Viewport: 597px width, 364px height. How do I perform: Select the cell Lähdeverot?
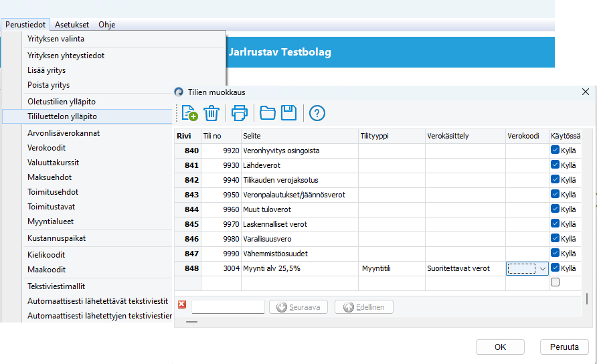coord(300,165)
